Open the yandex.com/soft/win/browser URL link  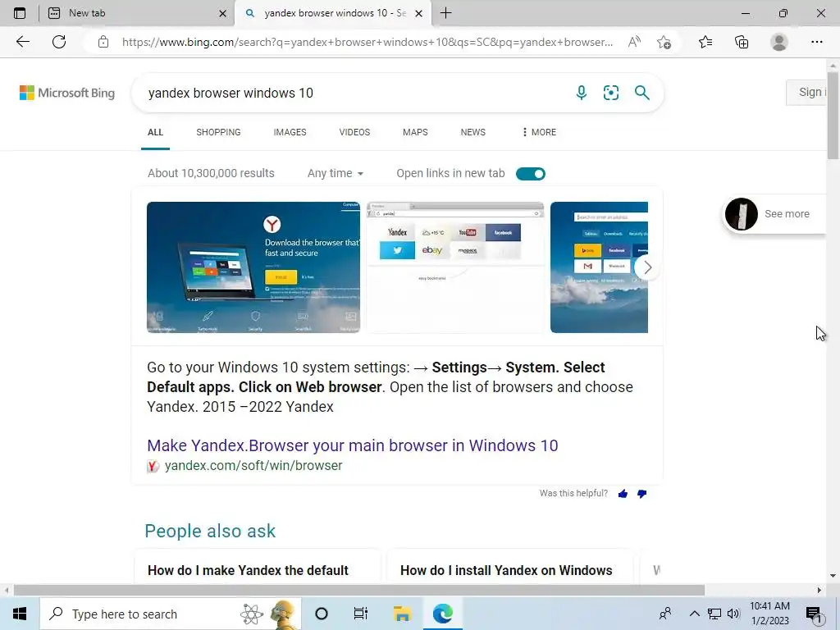[253, 466]
